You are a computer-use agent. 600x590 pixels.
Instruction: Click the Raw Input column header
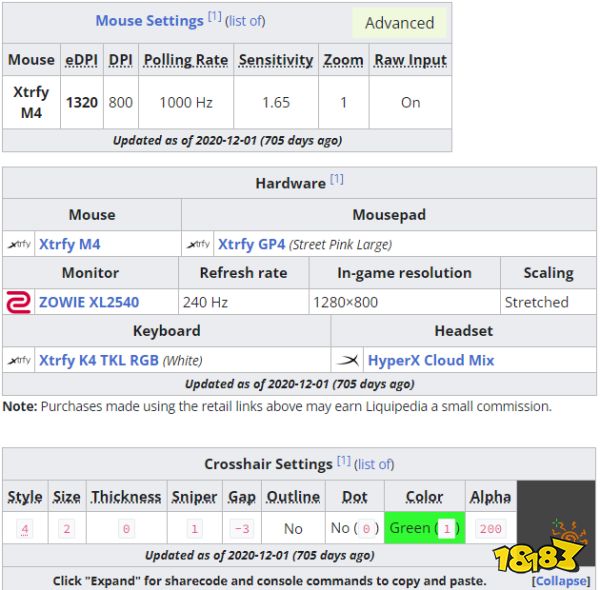coord(411,60)
